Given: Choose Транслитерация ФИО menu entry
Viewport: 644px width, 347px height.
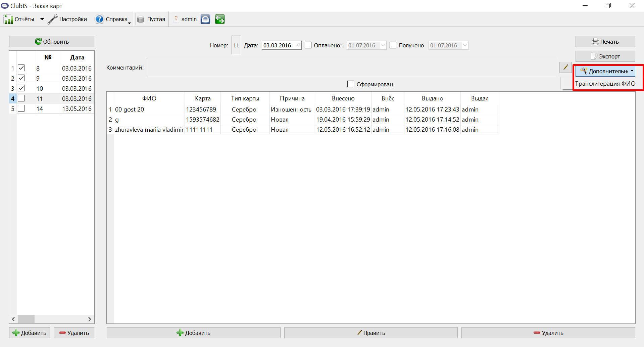Looking at the screenshot, I should [x=605, y=84].
